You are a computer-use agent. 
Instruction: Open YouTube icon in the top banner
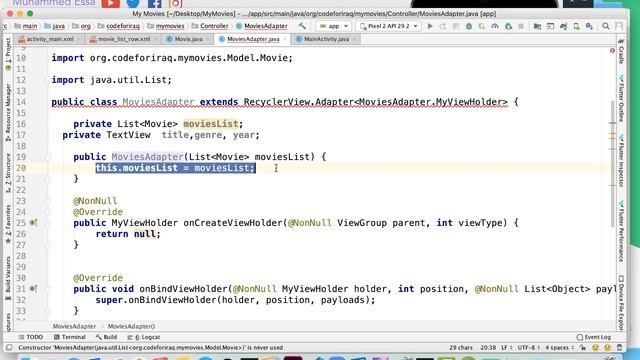[111, 4]
